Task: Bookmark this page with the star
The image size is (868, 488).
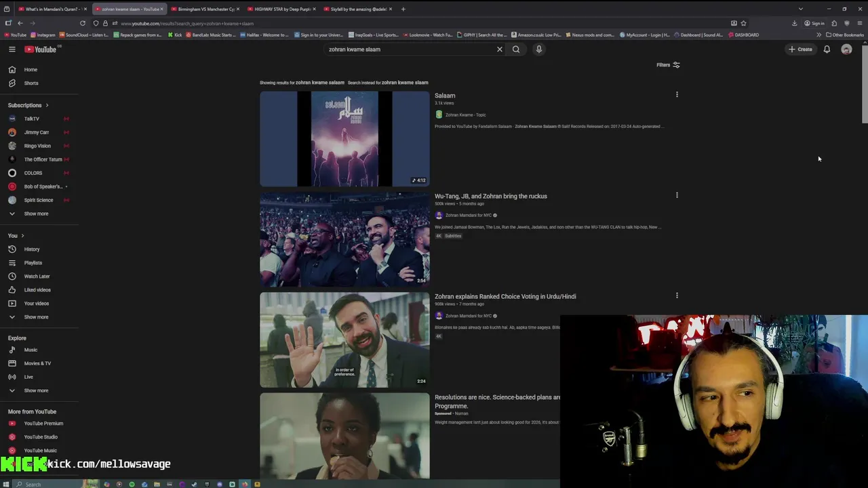Action: pyautogui.click(x=743, y=23)
